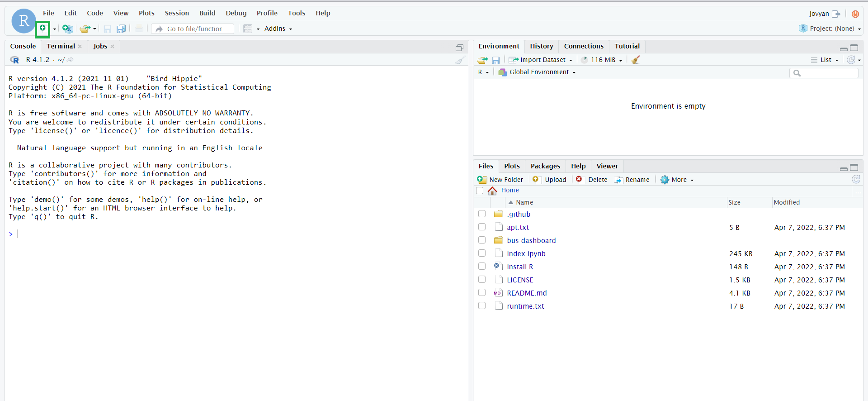Open the Plots menu
Viewport: 868px width, 401px height.
coord(146,13)
